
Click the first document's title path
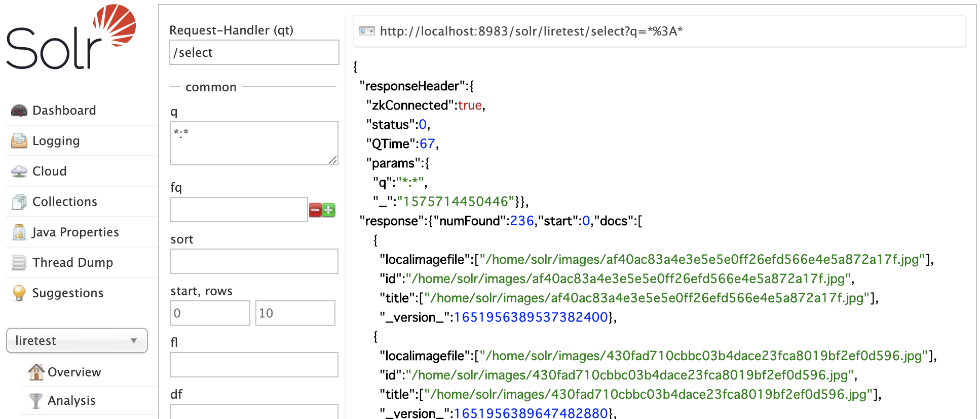(647, 298)
